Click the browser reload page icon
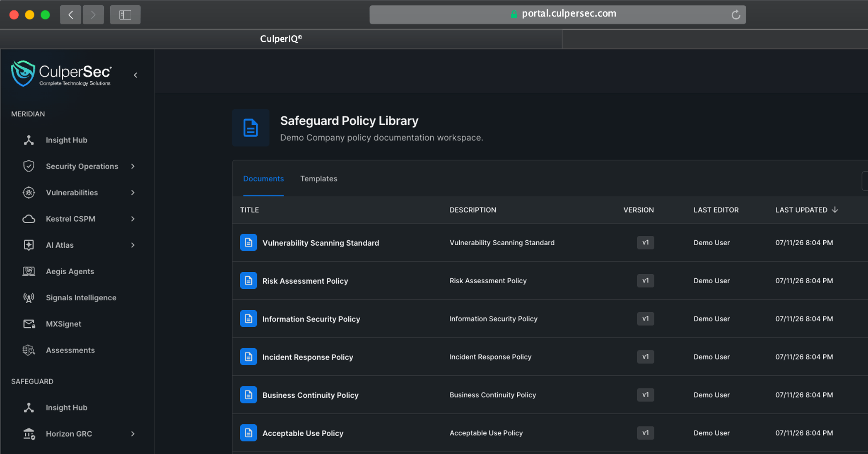This screenshot has width=868, height=454. (x=735, y=14)
